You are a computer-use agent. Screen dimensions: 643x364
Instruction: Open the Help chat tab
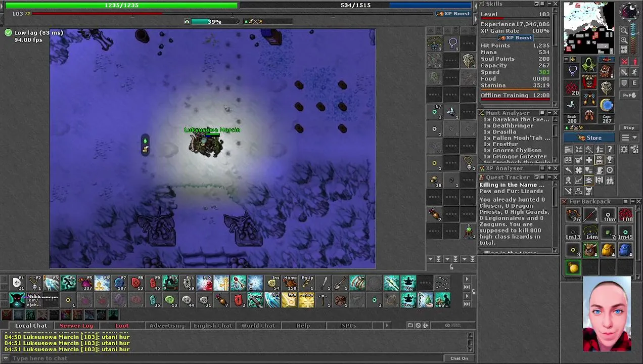pos(303,326)
